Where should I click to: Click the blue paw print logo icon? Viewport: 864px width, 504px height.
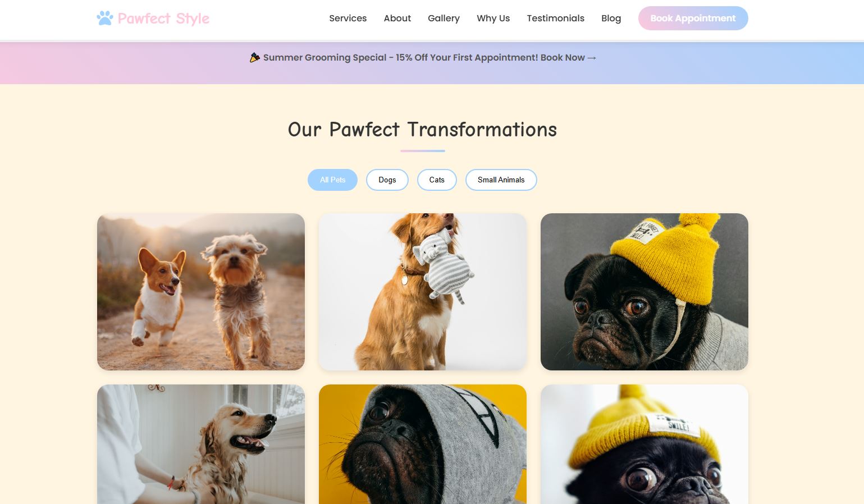click(104, 18)
